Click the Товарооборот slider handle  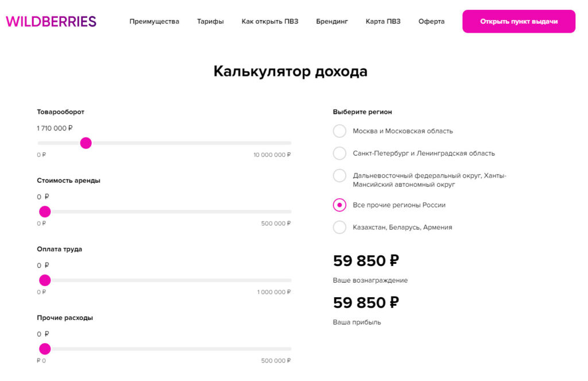[86, 143]
